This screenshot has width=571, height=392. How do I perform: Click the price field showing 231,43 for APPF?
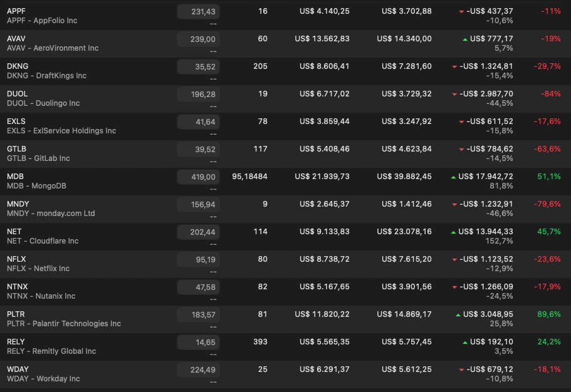click(x=198, y=12)
